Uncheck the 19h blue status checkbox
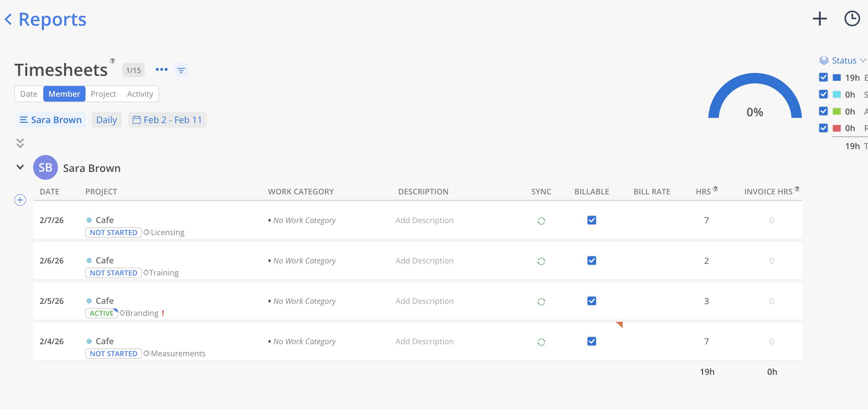The height and width of the screenshot is (409, 868). point(823,78)
